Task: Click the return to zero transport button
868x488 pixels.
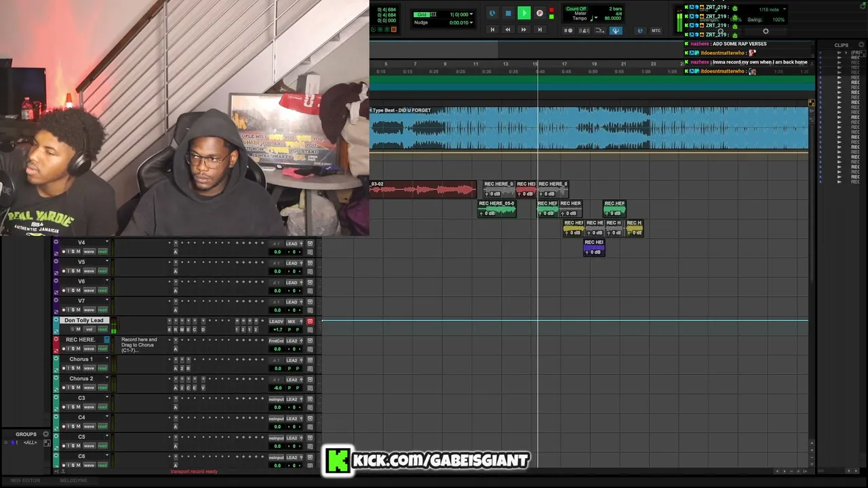Action: pos(492,30)
